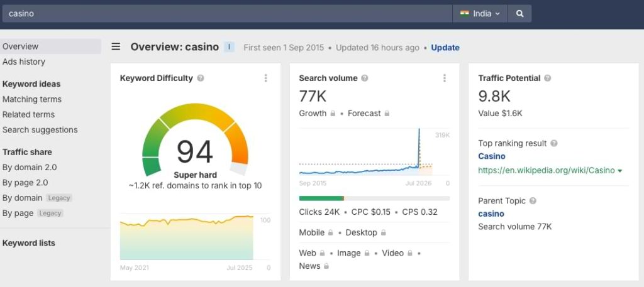Open Related terms in the sidebar
The width and height of the screenshot is (644, 287).
tap(28, 114)
